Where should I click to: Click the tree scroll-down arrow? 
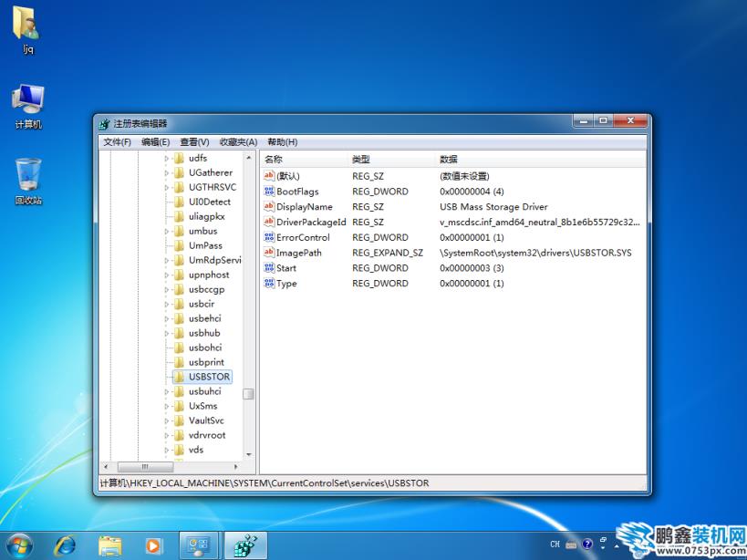[248, 455]
